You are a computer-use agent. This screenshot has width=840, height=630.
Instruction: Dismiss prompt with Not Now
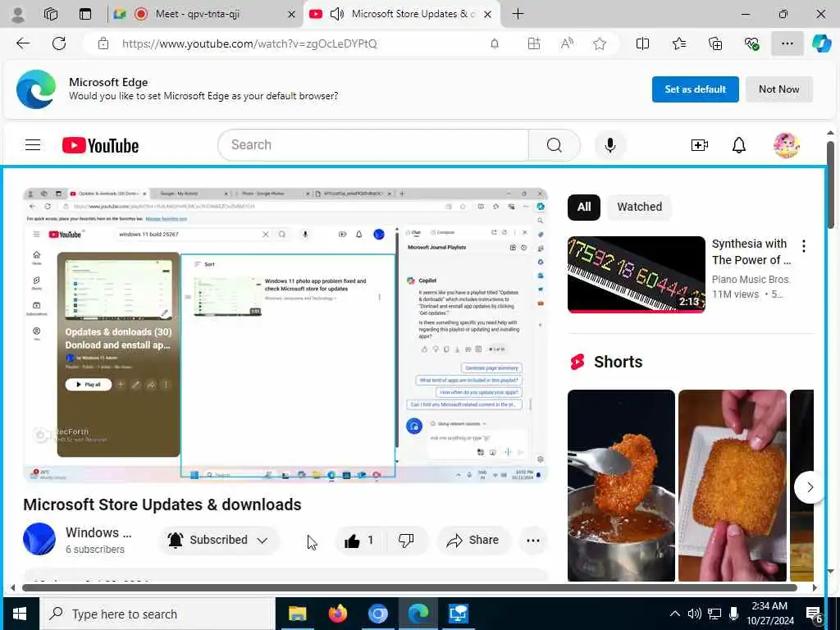[x=778, y=89]
